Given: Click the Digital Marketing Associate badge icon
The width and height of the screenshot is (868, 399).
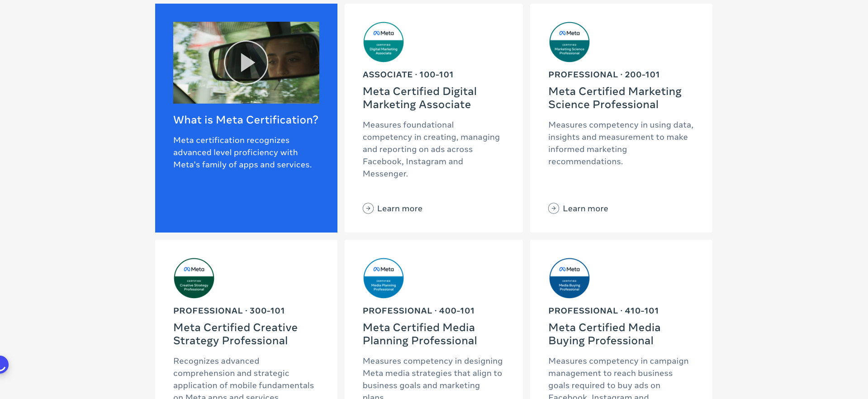Looking at the screenshot, I should pos(384,42).
